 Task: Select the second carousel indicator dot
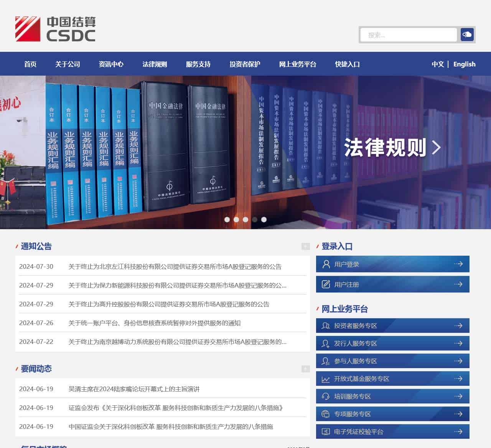(x=236, y=220)
